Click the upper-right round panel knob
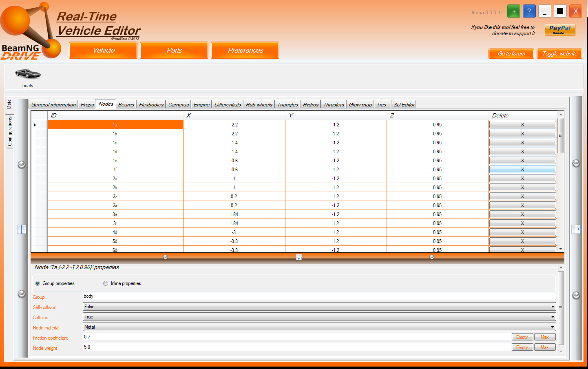Screen dimensions: 588x369 tap(576, 163)
